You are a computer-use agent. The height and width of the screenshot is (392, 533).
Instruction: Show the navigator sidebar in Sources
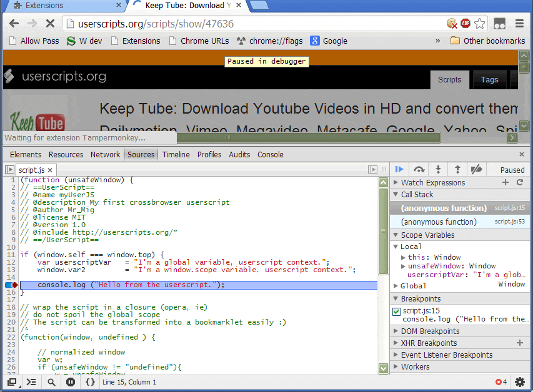tap(9, 170)
